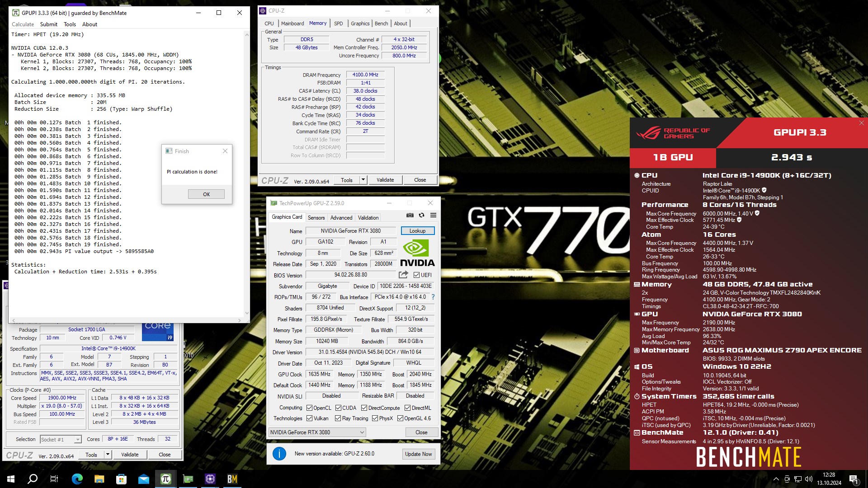Click the BIOS export share icon in GPU-Z
Image resolution: width=868 pixels, height=488 pixels.
tap(403, 275)
